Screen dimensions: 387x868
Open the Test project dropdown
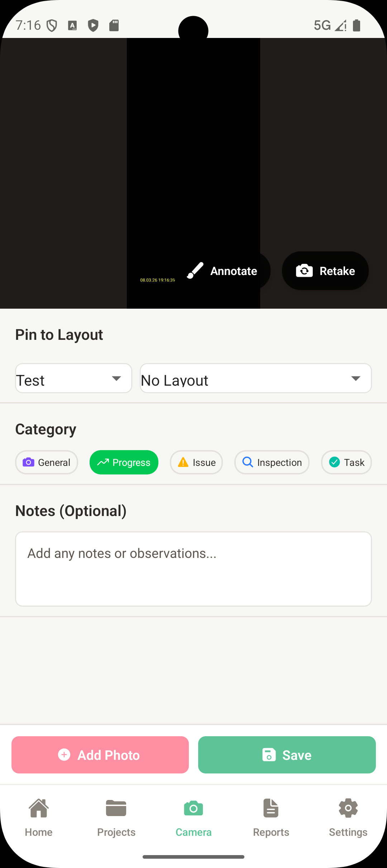73,378
